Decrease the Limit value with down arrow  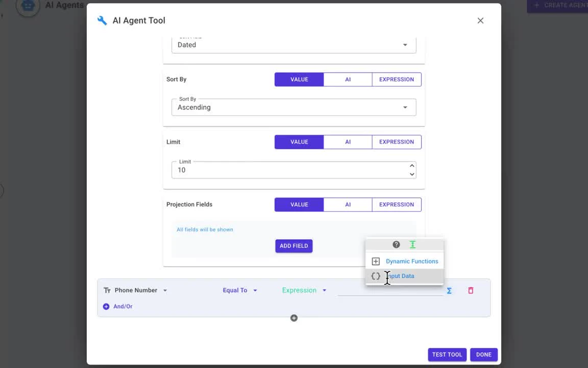click(x=412, y=174)
